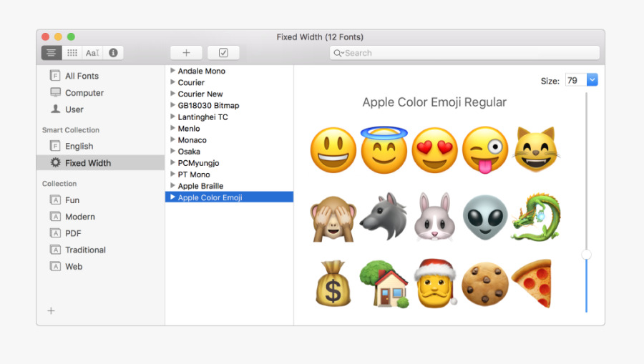The image size is (644, 364).
Task: Click the Santa Claus emoji
Action: 435,282
